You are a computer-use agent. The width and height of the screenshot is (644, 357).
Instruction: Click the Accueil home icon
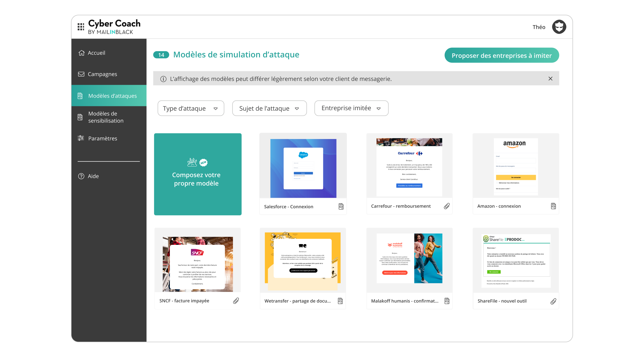coord(81,53)
